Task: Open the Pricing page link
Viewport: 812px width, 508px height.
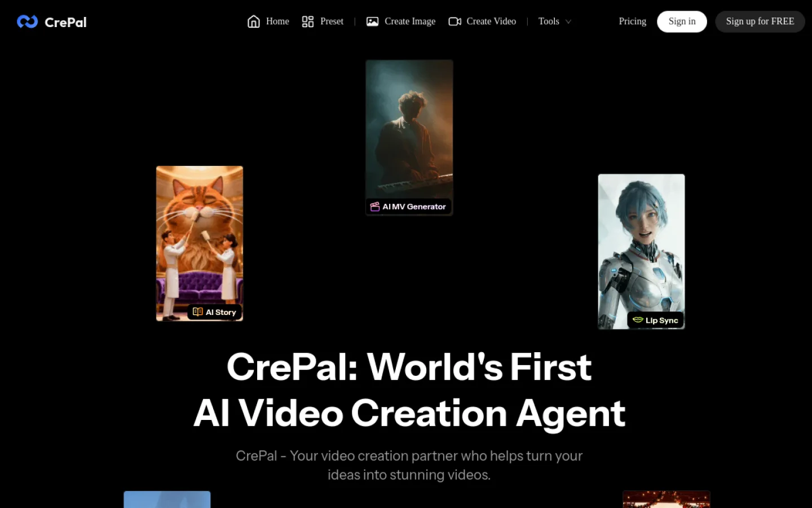Action: [632, 21]
